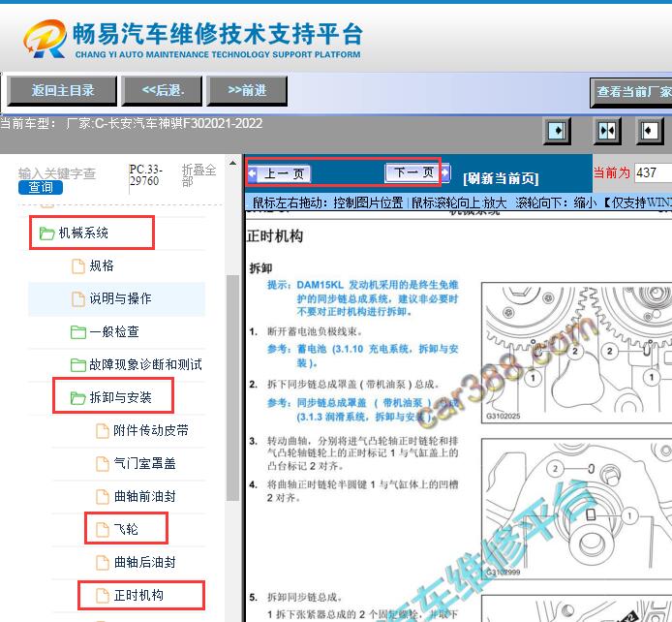Open the 说明与操作 document
Screen dimensions: 672x622
120,298
